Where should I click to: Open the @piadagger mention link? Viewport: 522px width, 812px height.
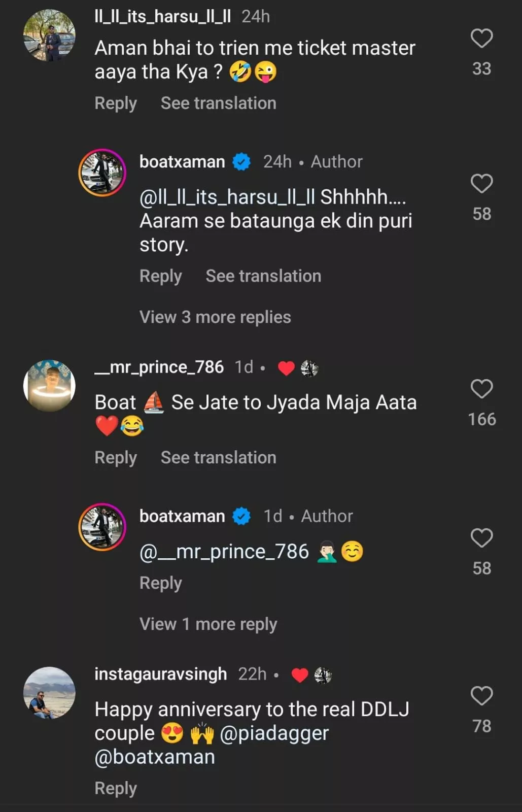click(x=274, y=733)
